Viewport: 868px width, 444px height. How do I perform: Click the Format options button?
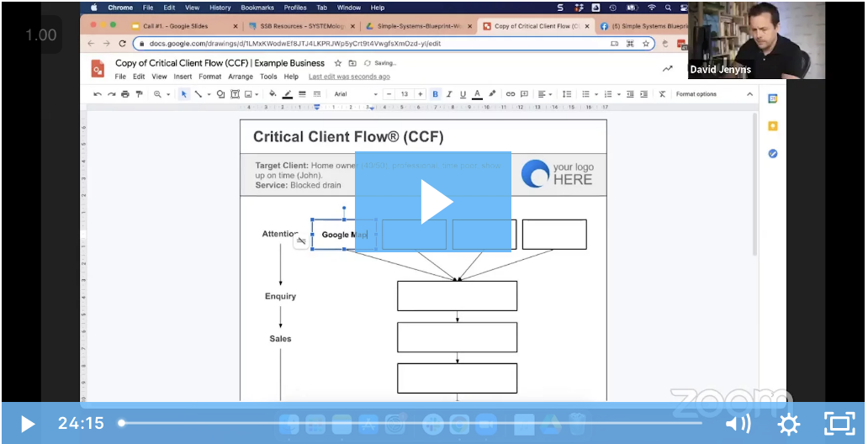coord(696,94)
